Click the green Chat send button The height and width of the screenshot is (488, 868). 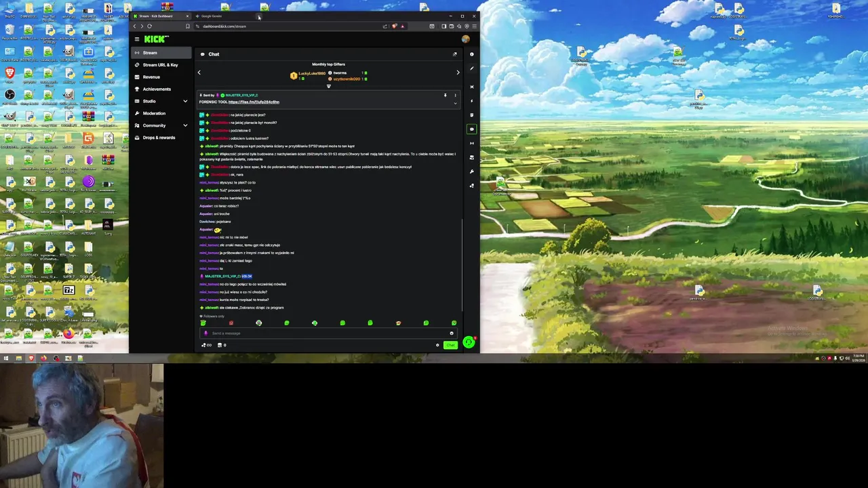(450, 345)
